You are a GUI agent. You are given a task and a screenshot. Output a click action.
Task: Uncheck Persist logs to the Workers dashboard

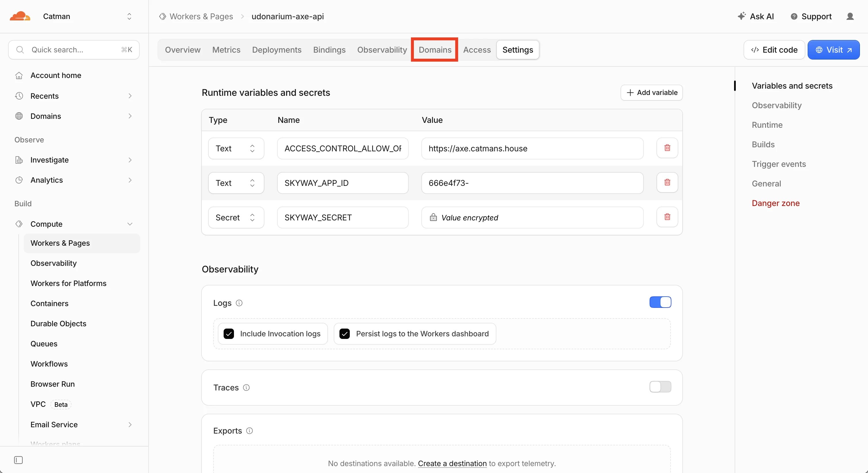point(344,334)
